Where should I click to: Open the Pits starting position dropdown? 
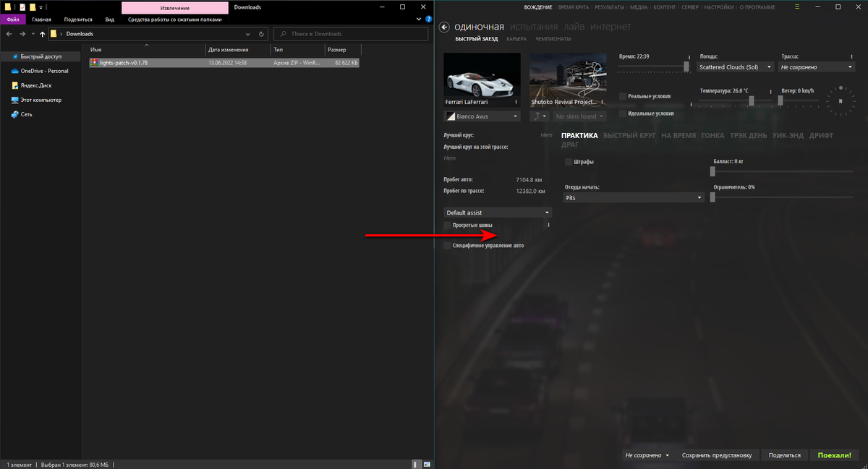633,197
